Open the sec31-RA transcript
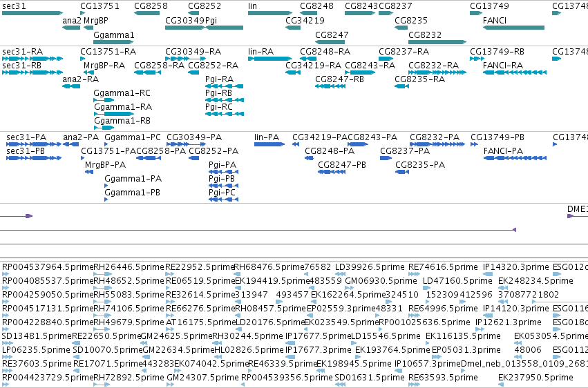Viewport: 588px width, 388px height. 32,59
